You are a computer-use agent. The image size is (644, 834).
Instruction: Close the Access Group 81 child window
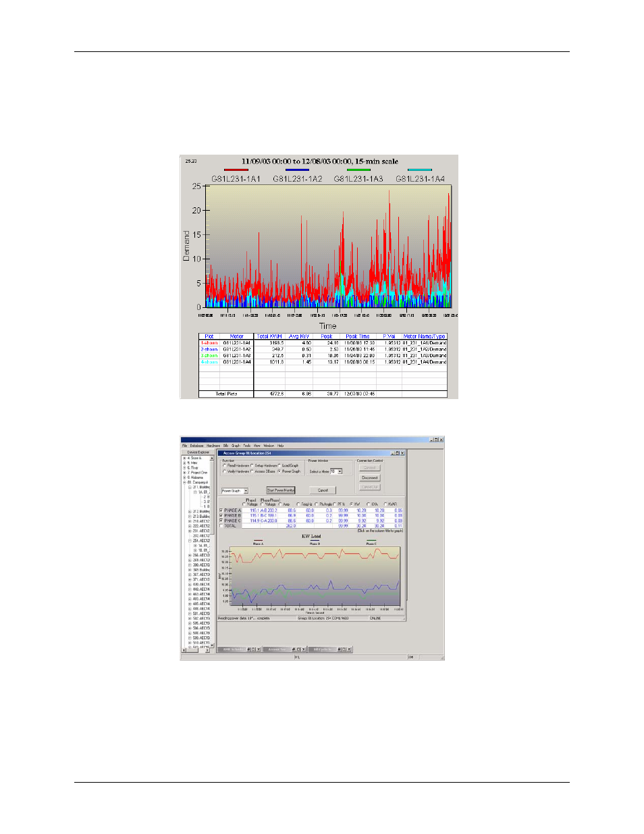pyautogui.click(x=402, y=453)
